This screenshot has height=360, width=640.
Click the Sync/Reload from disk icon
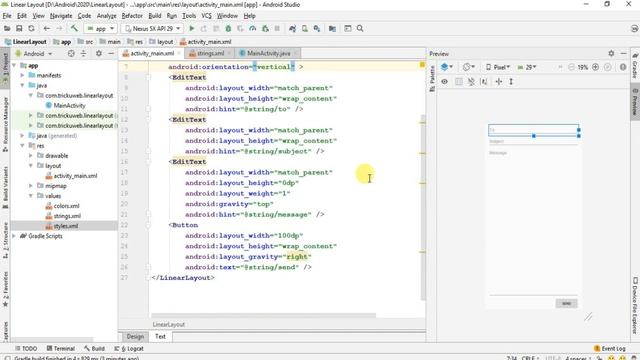(31, 29)
